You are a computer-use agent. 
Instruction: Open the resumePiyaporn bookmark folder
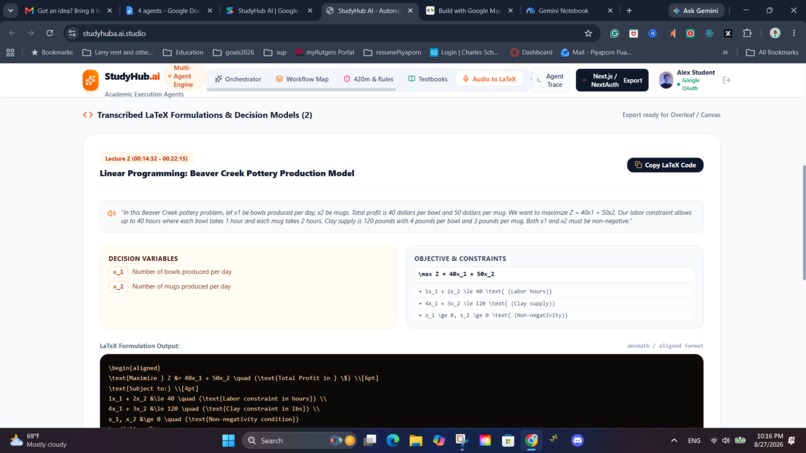(x=392, y=52)
